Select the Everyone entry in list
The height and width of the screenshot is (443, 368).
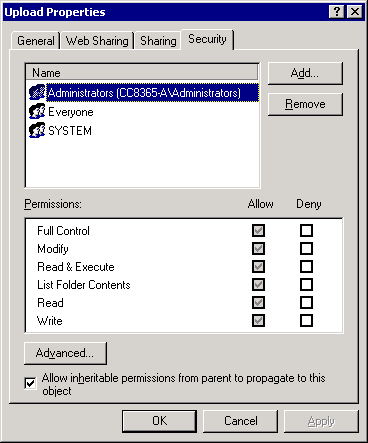click(71, 112)
